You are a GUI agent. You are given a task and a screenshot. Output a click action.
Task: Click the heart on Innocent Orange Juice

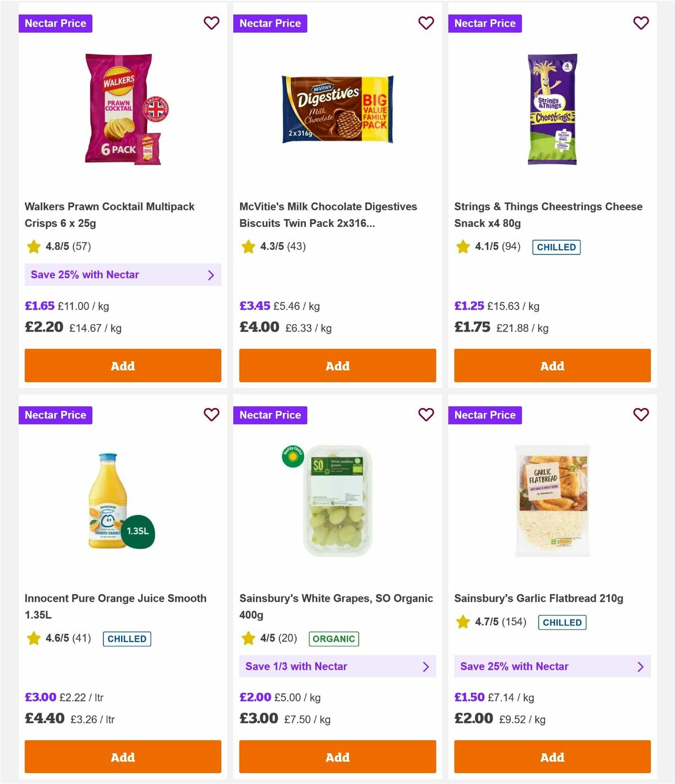click(x=211, y=415)
